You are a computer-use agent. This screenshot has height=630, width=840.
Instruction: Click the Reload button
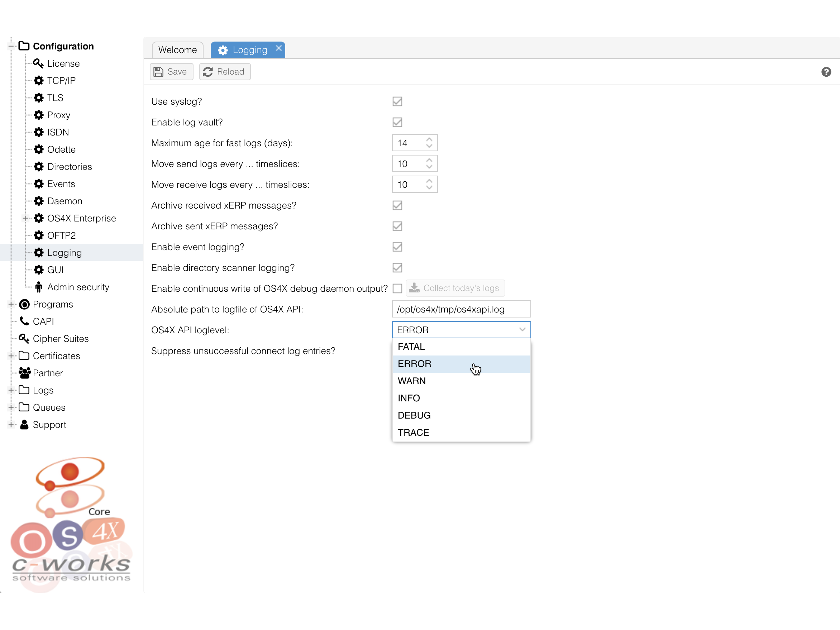click(224, 72)
